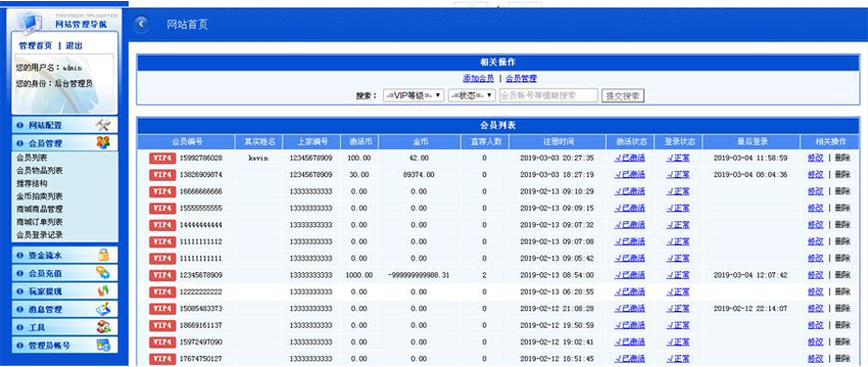Screen dimensions: 868x367
Task: Click VIP4 badge for member 12345678909
Action: click(162, 275)
